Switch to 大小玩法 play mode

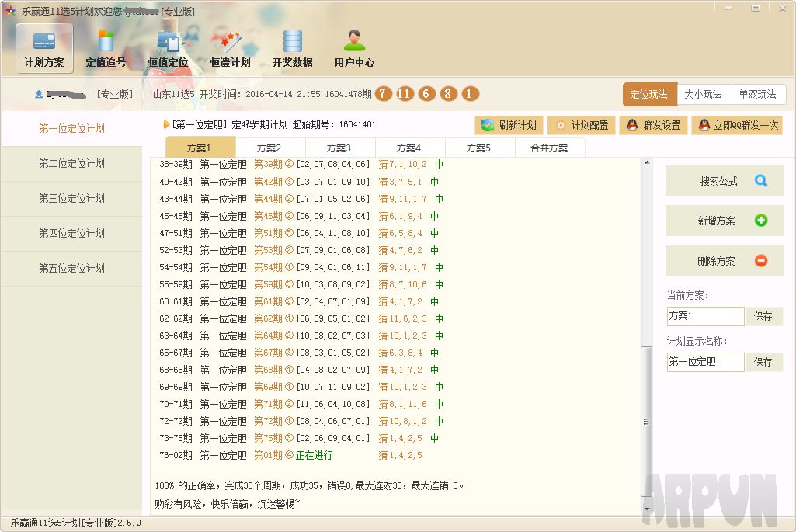[704, 94]
